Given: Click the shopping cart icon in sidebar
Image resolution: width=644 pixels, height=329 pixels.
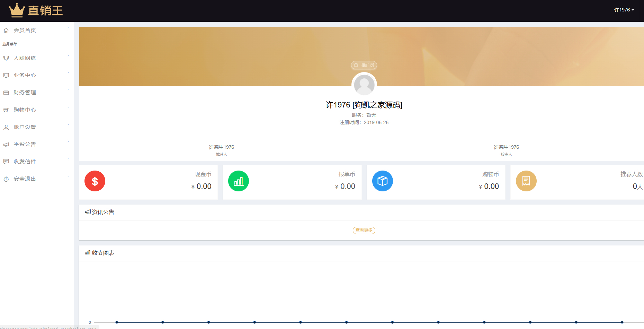Looking at the screenshot, I should point(6,110).
